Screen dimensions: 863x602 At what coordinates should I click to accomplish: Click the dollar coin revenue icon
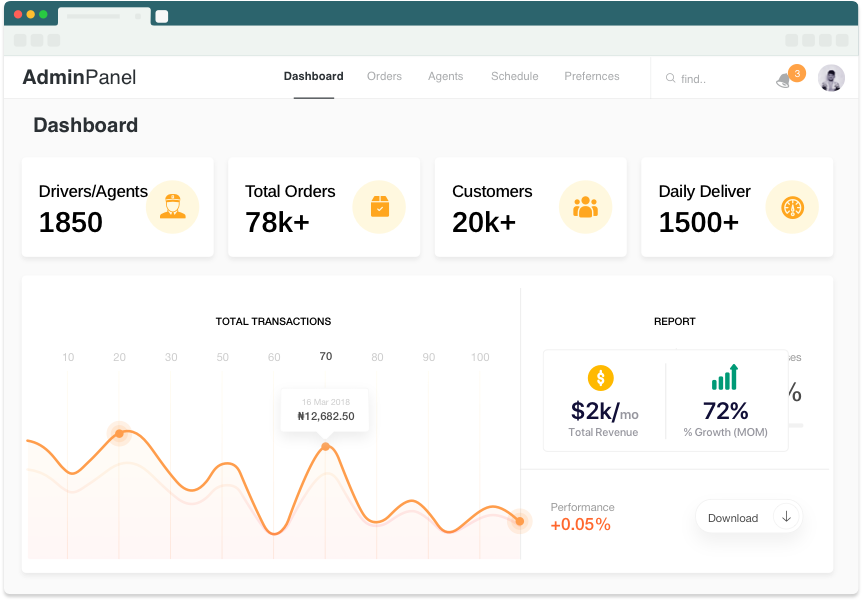tap(600, 378)
